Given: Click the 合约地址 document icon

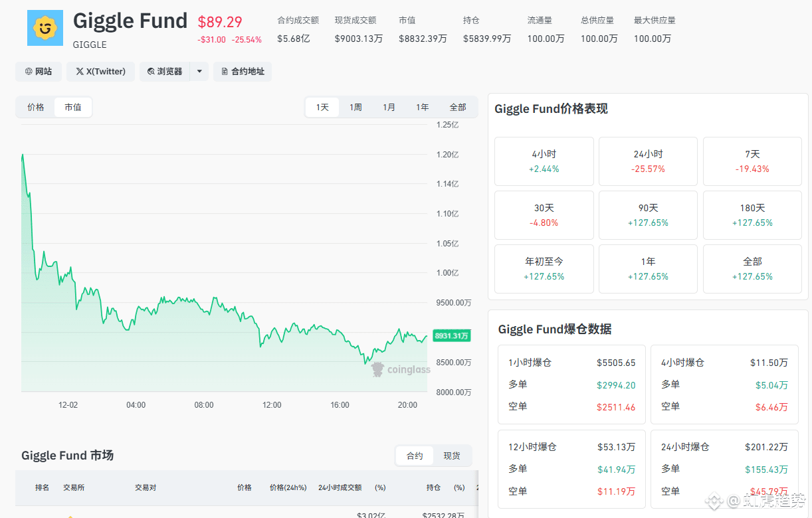Looking at the screenshot, I should click(225, 72).
